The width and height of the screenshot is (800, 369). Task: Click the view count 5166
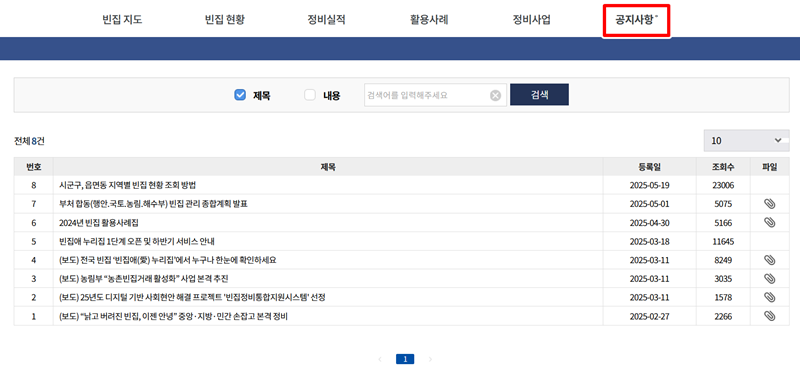click(723, 223)
